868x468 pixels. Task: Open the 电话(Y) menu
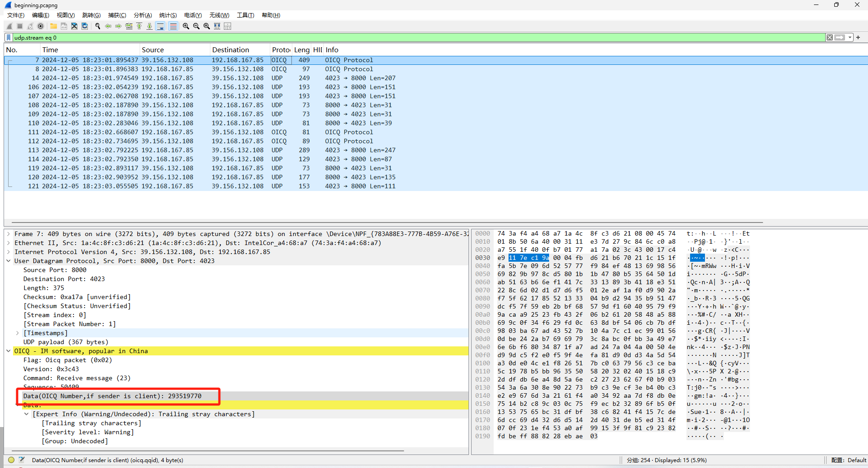(193, 15)
